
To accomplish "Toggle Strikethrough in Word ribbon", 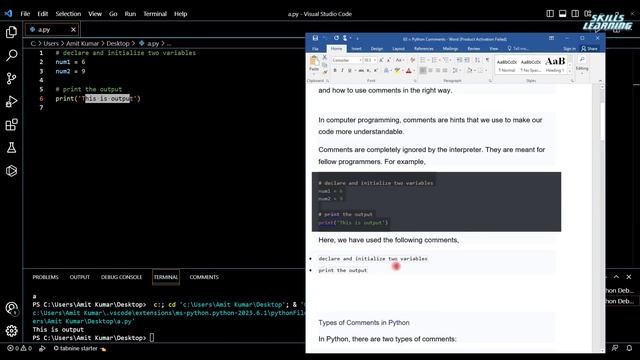I will [361, 71].
